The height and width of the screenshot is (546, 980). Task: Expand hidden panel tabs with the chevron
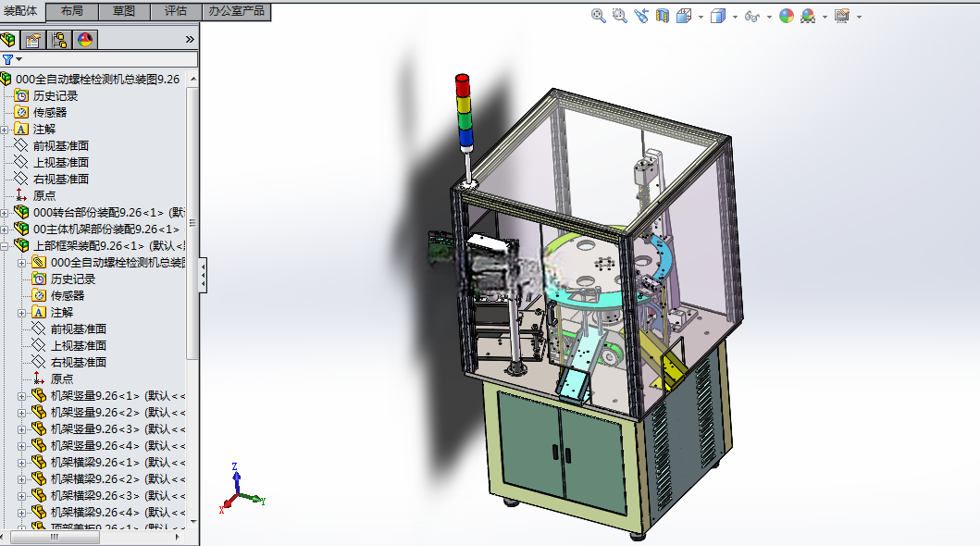pos(190,40)
